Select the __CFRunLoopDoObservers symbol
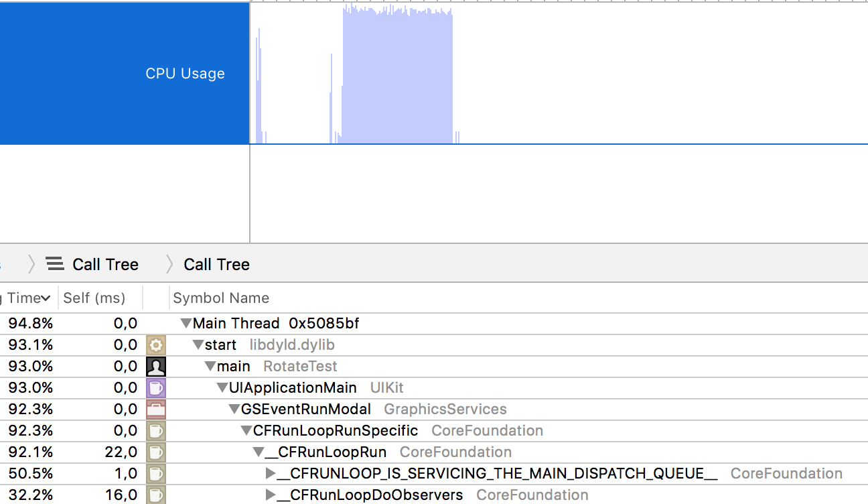Image resolution: width=868 pixels, height=504 pixels. pyautogui.click(x=370, y=495)
